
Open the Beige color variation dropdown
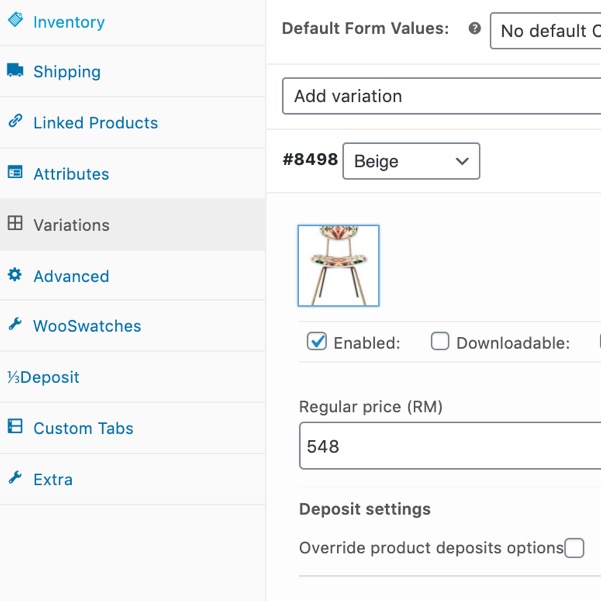click(411, 161)
